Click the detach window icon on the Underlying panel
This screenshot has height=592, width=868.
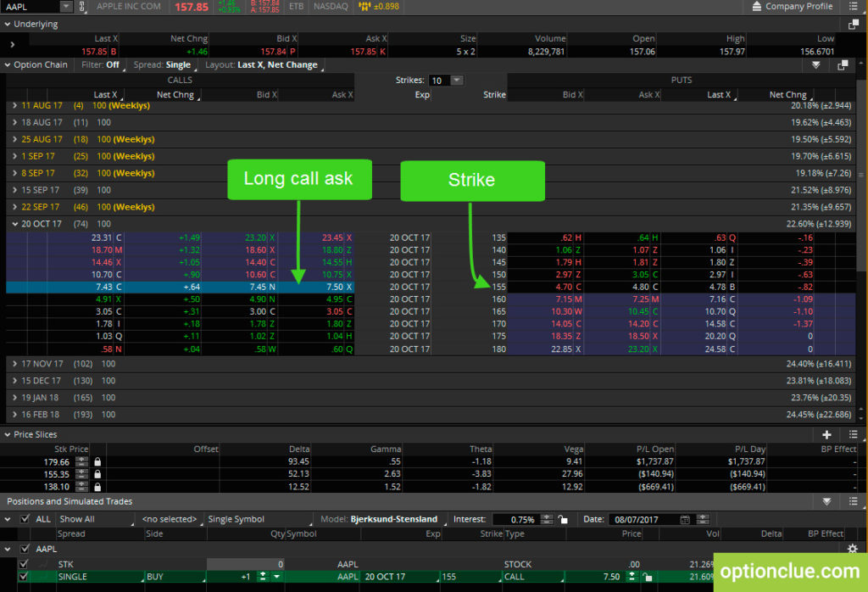click(x=853, y=25)
